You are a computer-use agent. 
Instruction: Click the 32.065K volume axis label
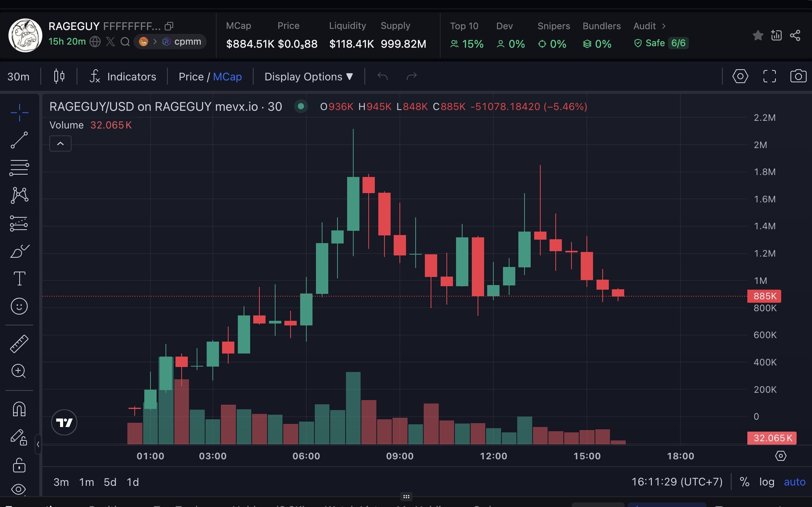click(772, 438)
